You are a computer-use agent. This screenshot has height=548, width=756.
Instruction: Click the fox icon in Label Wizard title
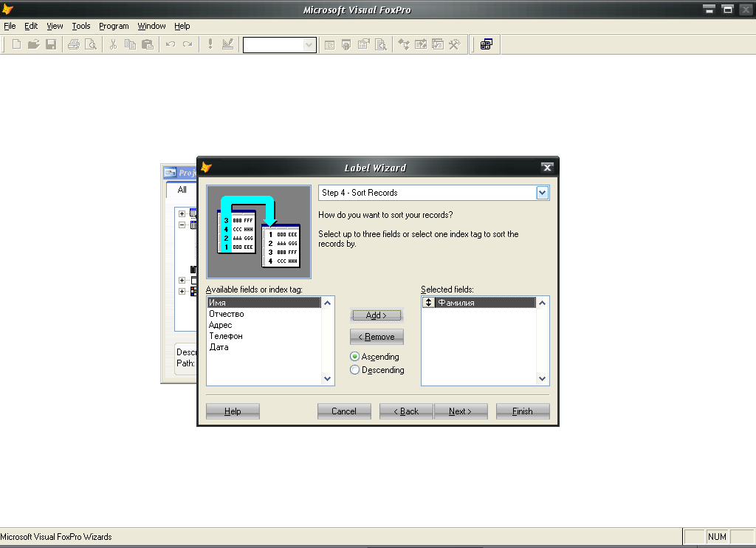pos(207,168)
